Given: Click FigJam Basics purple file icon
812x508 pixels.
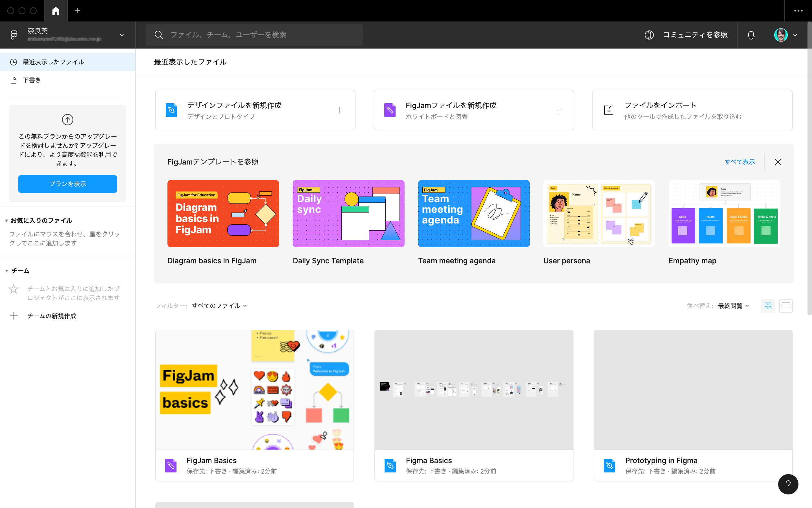Looking at the screenshot, I should pos(171,465).
